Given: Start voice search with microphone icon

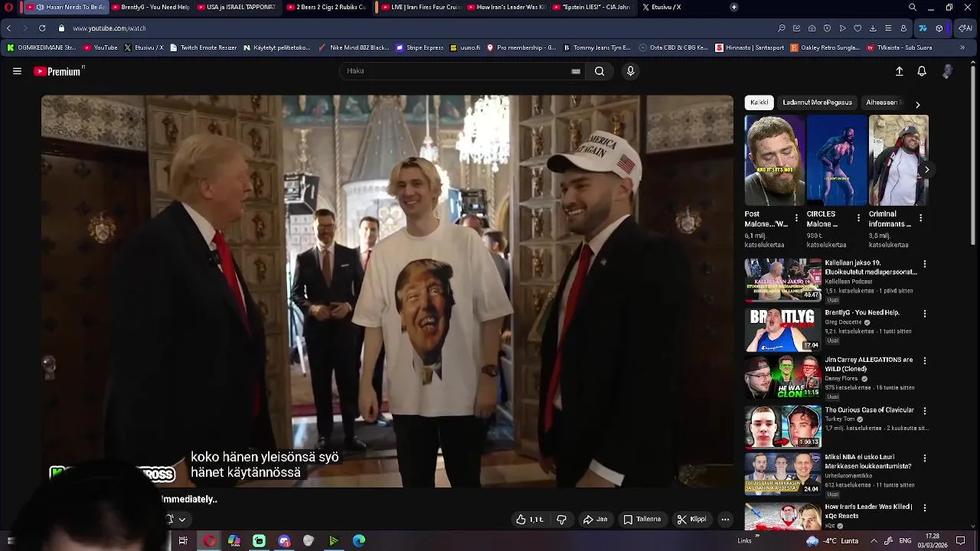Looking at the screenshot, I should coord(630,71).
